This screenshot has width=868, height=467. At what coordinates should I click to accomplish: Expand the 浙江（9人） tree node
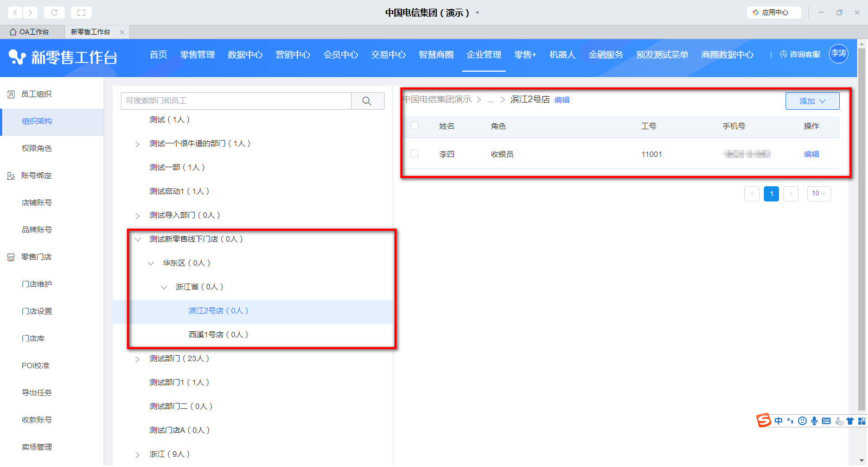coord(137,455)
